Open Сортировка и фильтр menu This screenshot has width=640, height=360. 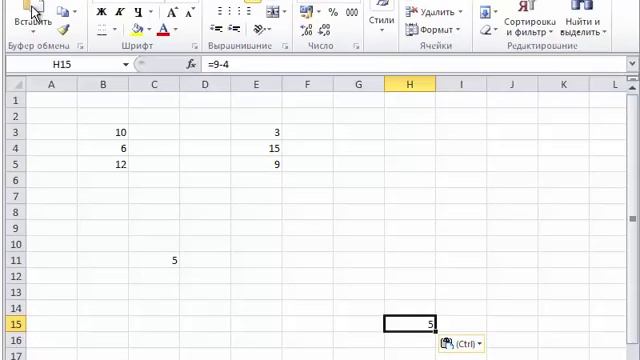[x=529, y=18]
